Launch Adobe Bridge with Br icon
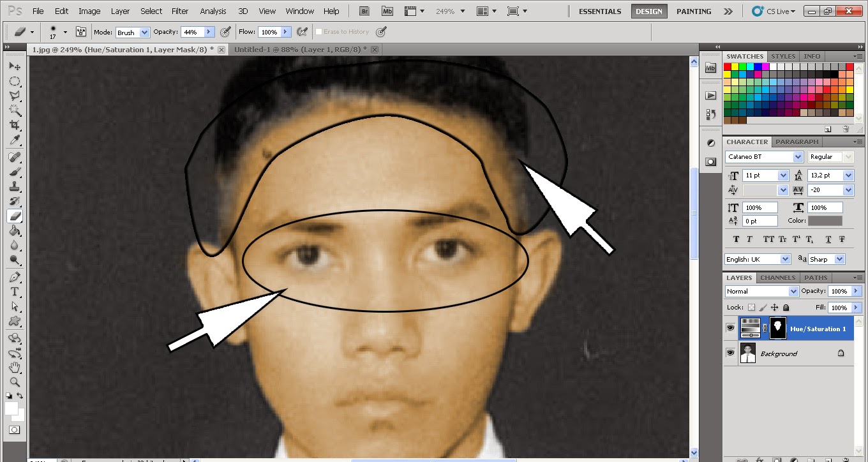The image size is (868, 462). pos(364,11)
